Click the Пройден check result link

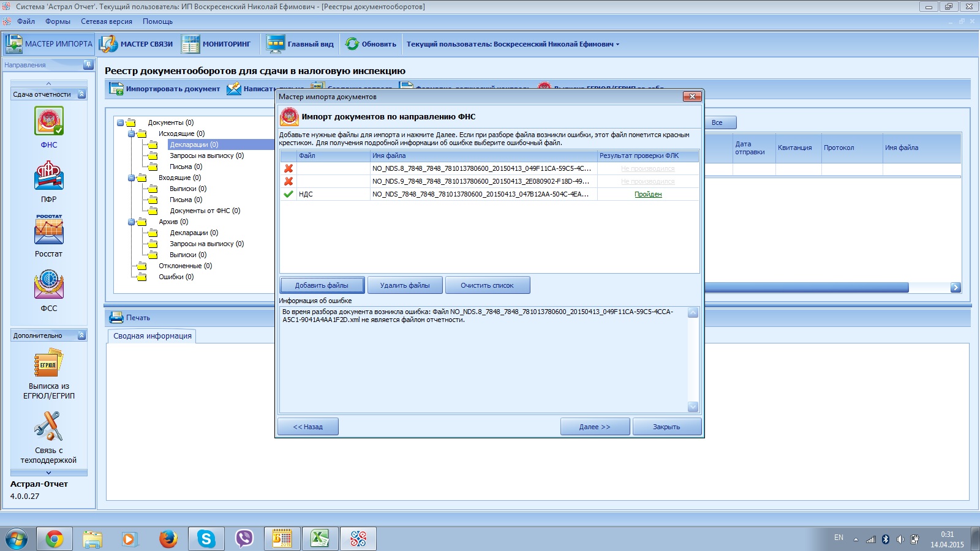tap(647, 195)
